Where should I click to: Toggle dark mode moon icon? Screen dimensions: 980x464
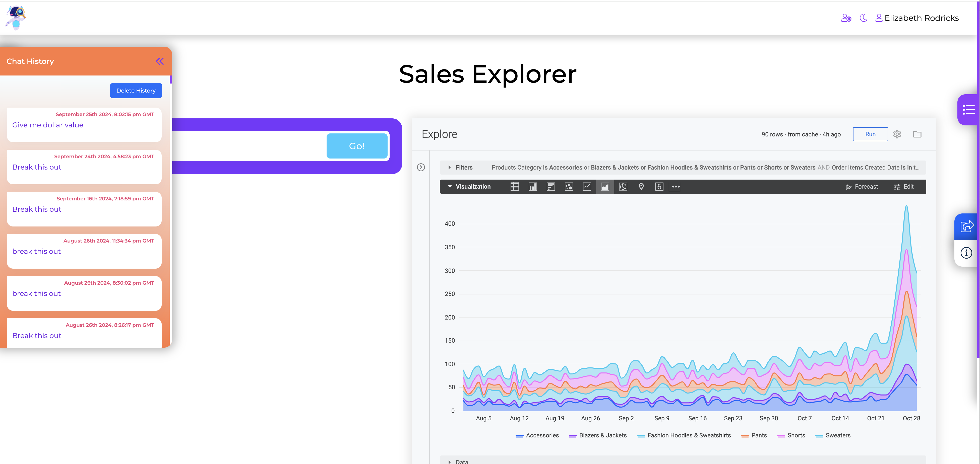(864, 18)
